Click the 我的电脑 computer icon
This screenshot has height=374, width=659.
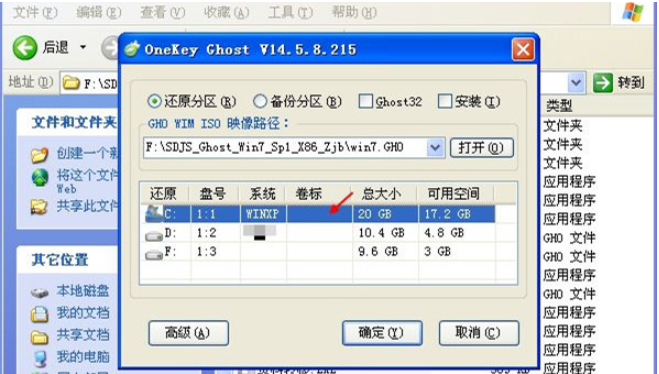point(40,358)
